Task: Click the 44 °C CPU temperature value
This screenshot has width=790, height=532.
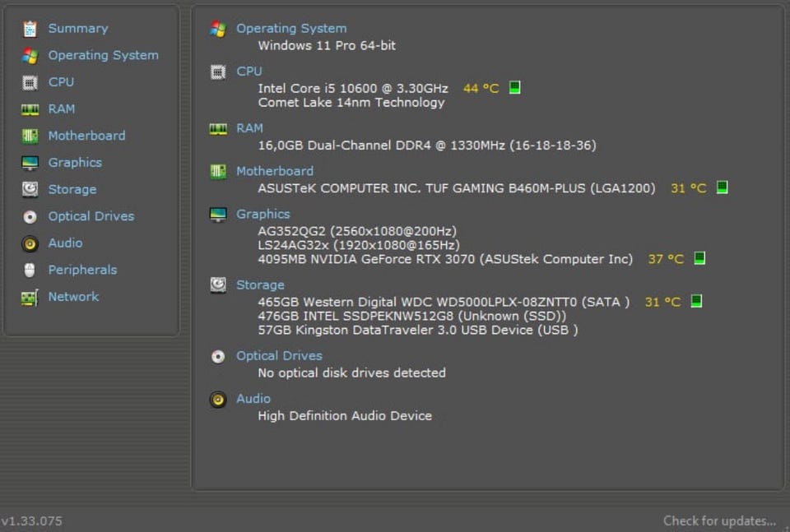Action: 481,89
